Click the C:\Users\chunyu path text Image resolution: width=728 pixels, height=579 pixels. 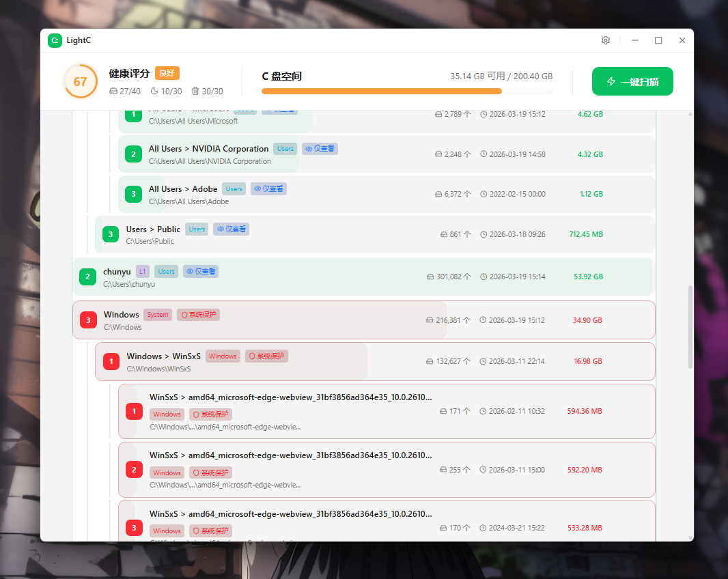(x=129, y=284)
